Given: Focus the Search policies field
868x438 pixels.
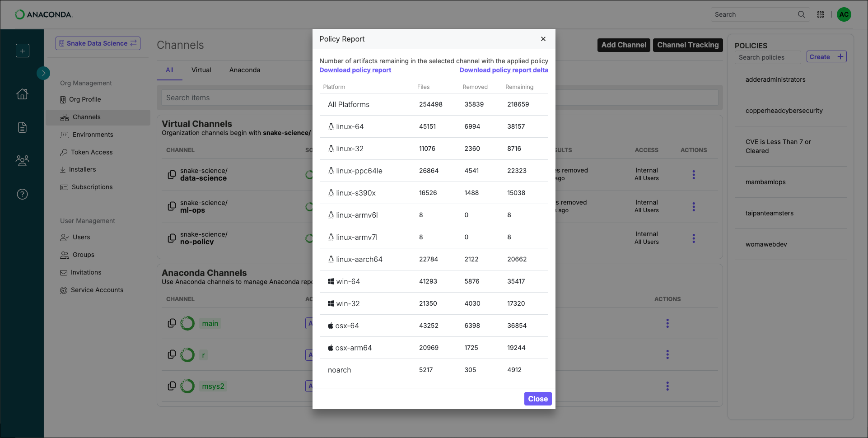Looking at the screenshot, I should tap(768, 57).
